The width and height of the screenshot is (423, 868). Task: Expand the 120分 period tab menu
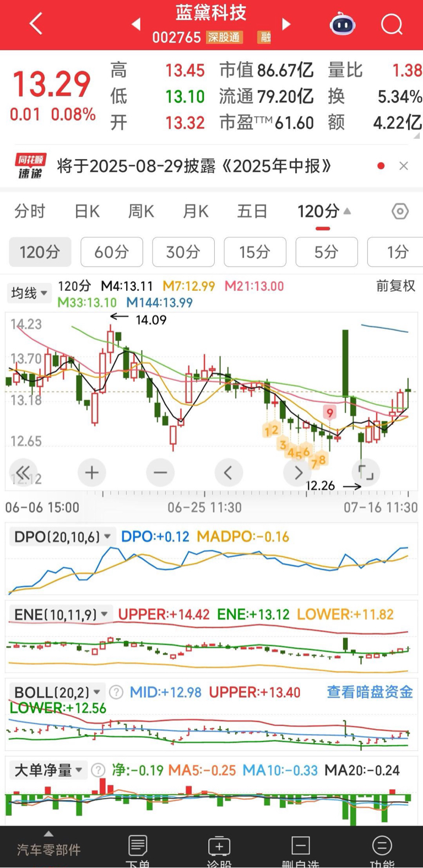[x=324, y=211]
